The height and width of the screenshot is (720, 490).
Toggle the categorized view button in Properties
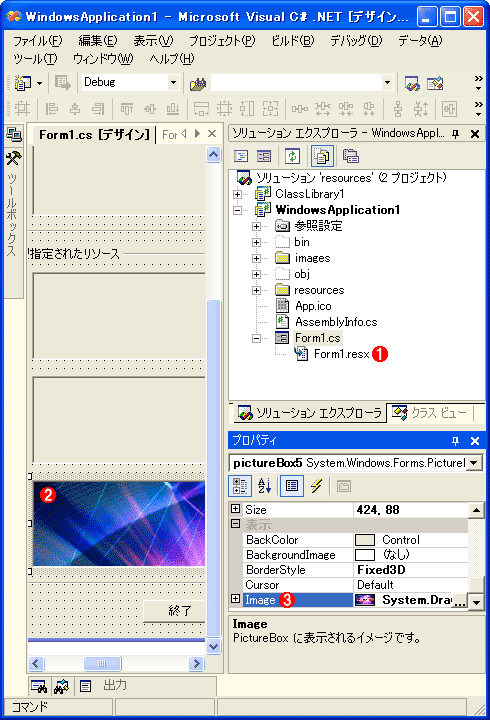[240, 485]
